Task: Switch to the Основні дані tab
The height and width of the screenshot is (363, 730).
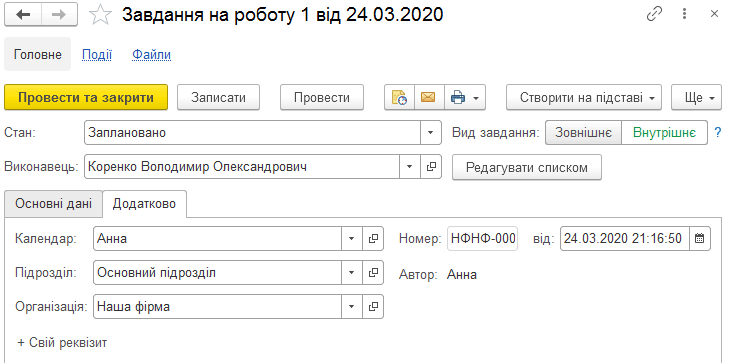Action: 54,204
